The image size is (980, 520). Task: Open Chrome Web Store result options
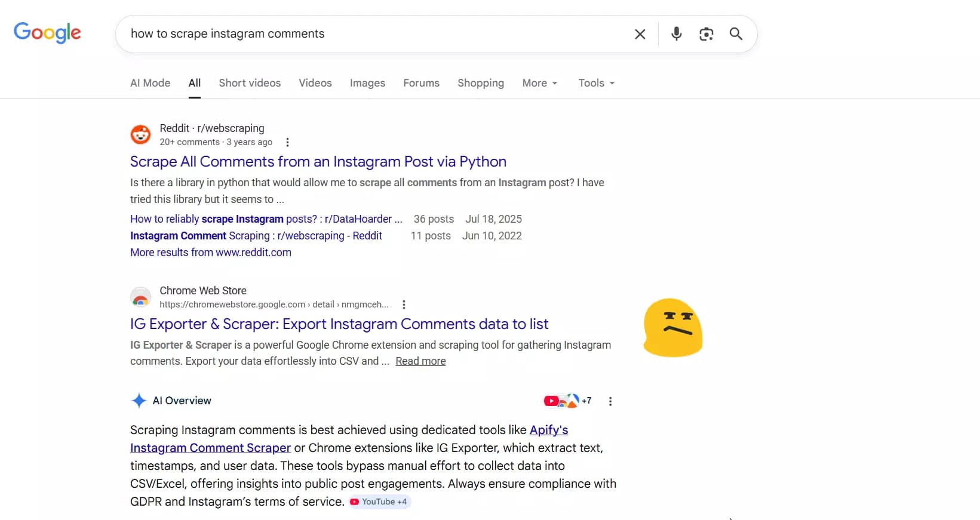[404, 304]
